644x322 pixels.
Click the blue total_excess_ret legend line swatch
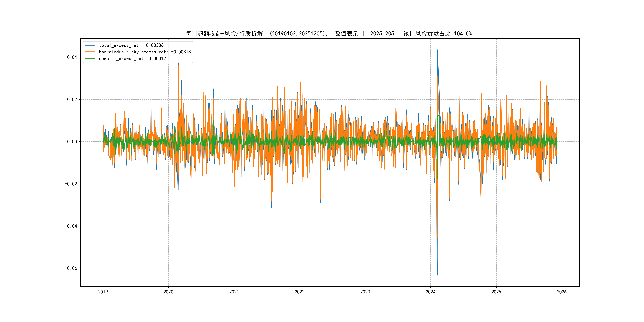[90, 45]
